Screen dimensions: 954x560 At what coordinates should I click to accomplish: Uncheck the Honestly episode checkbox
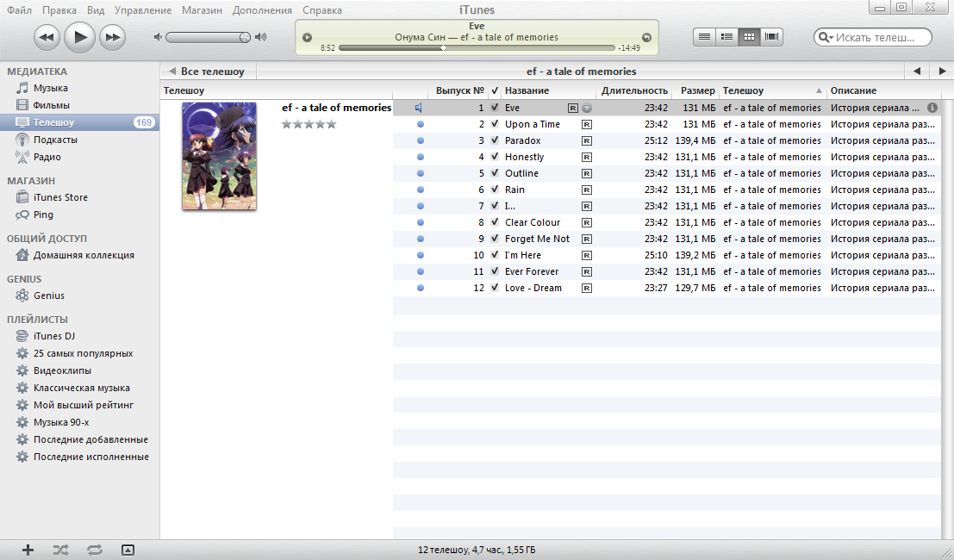[495, 157]
